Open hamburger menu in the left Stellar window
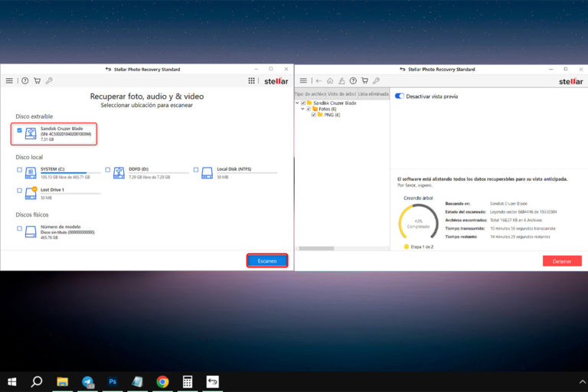The width and height of the screenshot is (588, 392). tap(9, 80)
